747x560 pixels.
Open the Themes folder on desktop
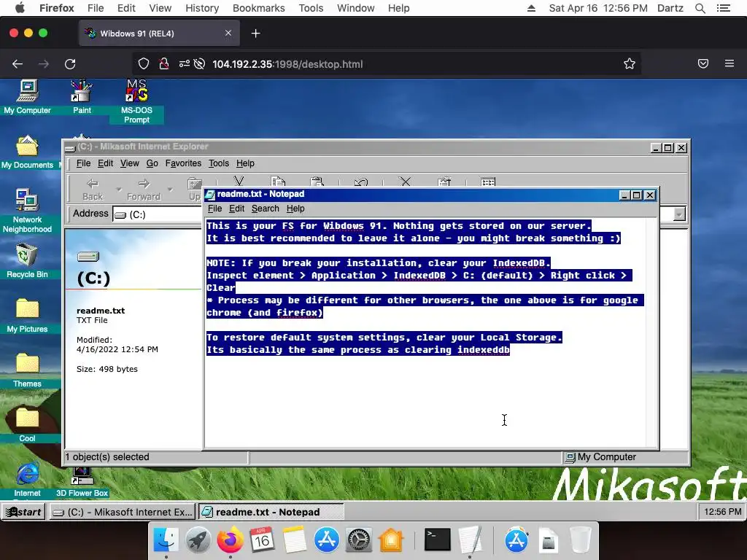(27, 370)
